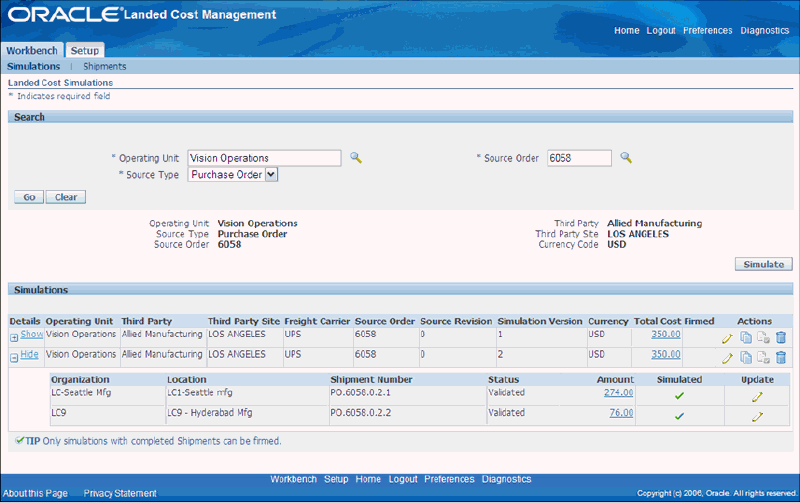Click the Clear button
Viewport: 800px width, 503px height.
(66, 197)
